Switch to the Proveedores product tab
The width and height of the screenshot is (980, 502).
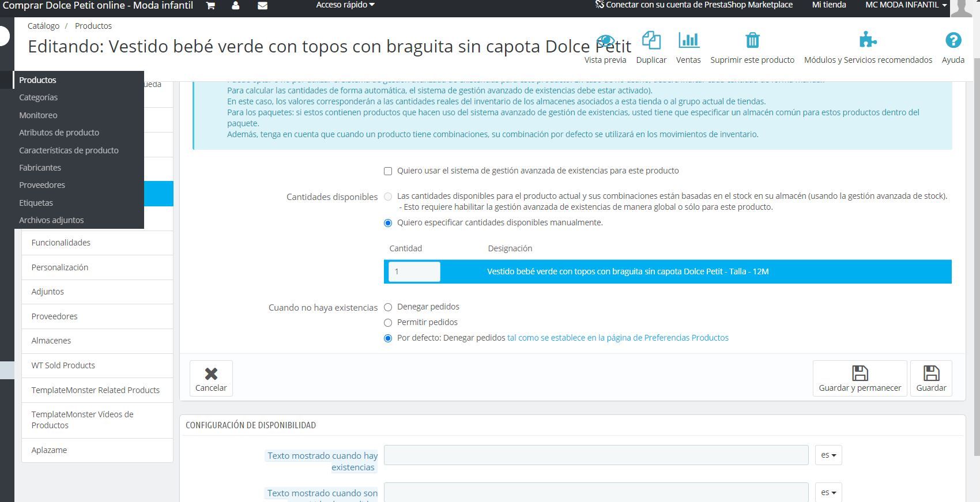(x=97, y=316)
